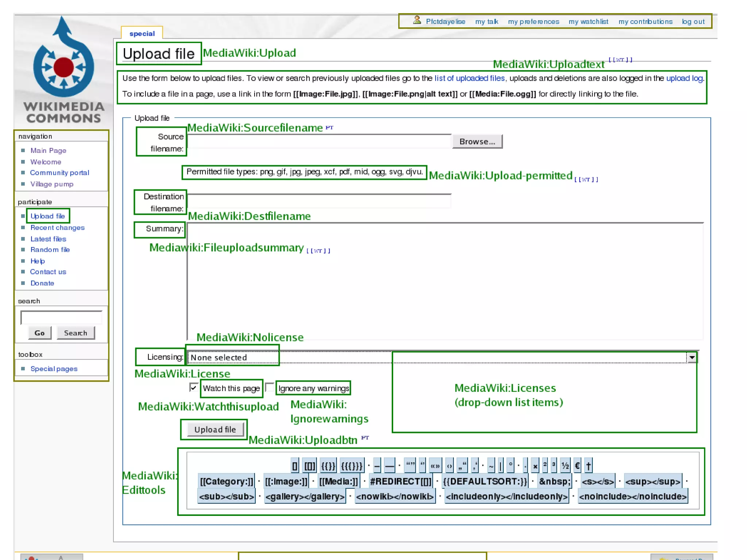Insert the <sub></sub> tag tool
Image resolution: width=747 pixels, height=560 pixels.
click(x=227, y=497)
